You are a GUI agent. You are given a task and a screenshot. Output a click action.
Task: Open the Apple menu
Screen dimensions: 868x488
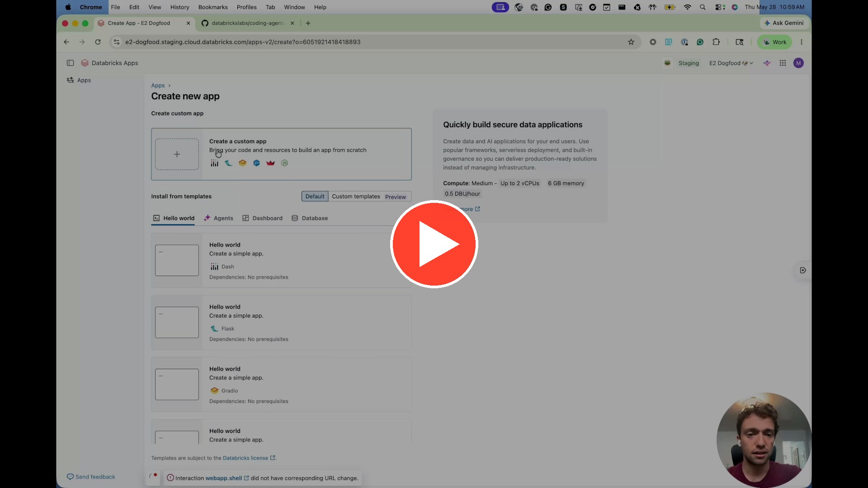pos(68,7)
